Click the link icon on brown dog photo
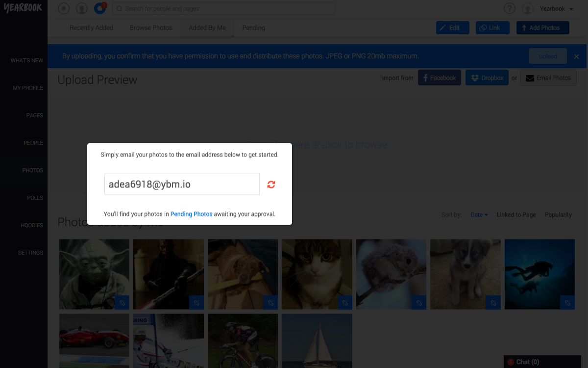The image size is (588, 368). (x=271, y=303)
